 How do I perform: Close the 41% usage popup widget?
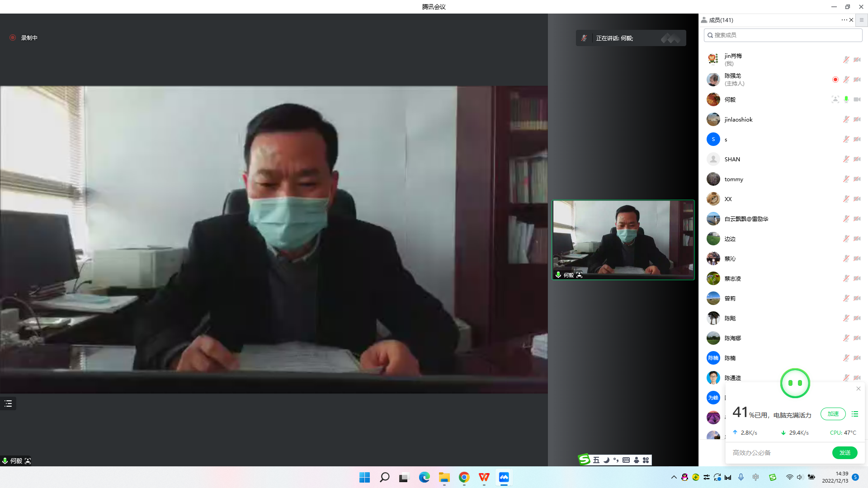click(858, 389)
